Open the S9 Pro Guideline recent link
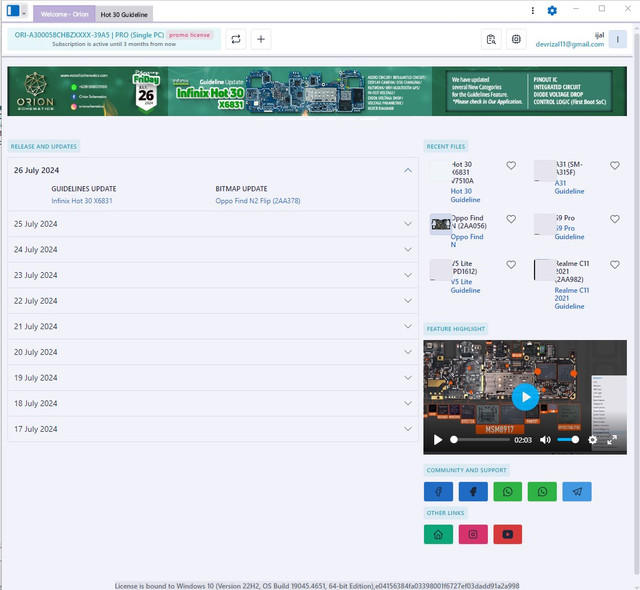The image size is (640, 590). pos(569,233)
